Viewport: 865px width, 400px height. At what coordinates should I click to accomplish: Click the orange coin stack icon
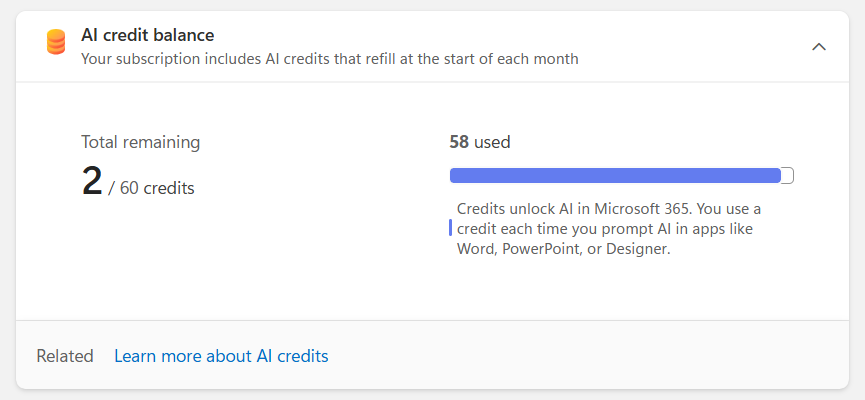pyautogui.click(x=56, y=43)
